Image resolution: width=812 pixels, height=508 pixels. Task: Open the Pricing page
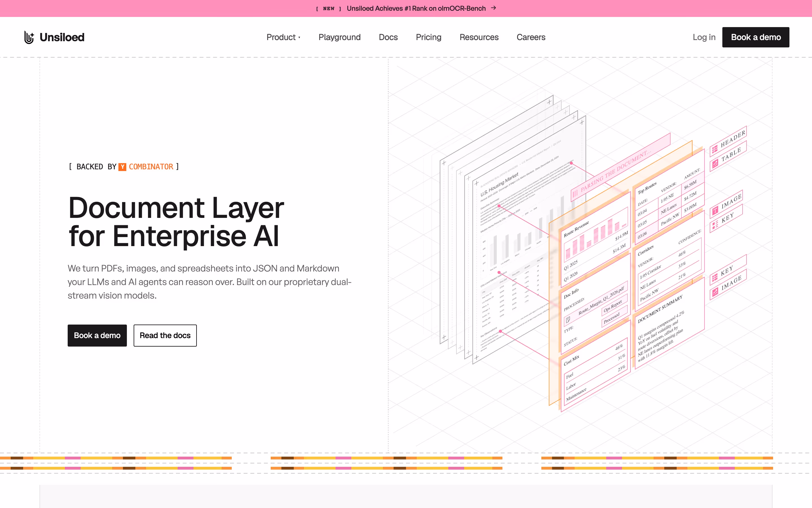(429, 37)
